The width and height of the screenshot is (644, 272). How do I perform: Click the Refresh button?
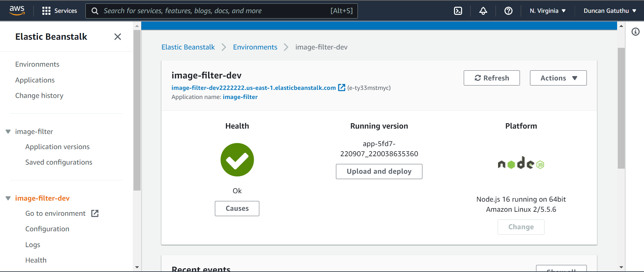(x=492, y=78)
